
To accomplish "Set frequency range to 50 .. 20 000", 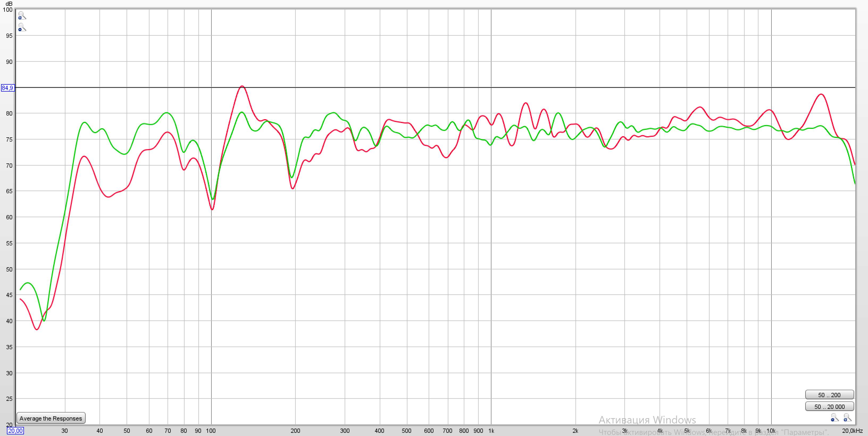I will click(x=829, y=406).
